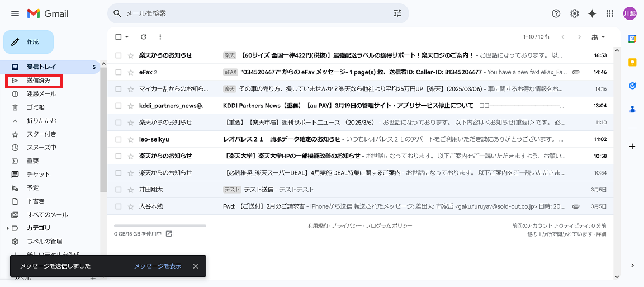The image size is (644, 287).
Task: Check the leo-seikyu email checkbox
Action: click(118, 139)
